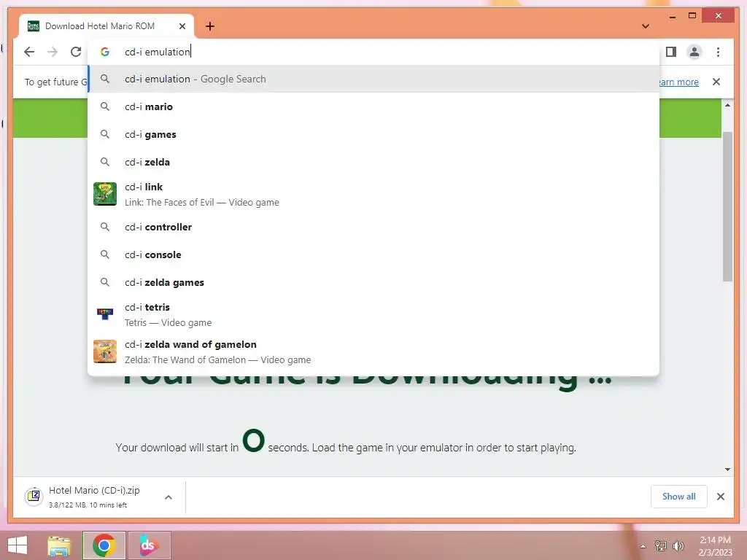Click the Chrome taskbar icon
Image resolution: width=747 pixels, height=560 pixels.
coord(104,545)
